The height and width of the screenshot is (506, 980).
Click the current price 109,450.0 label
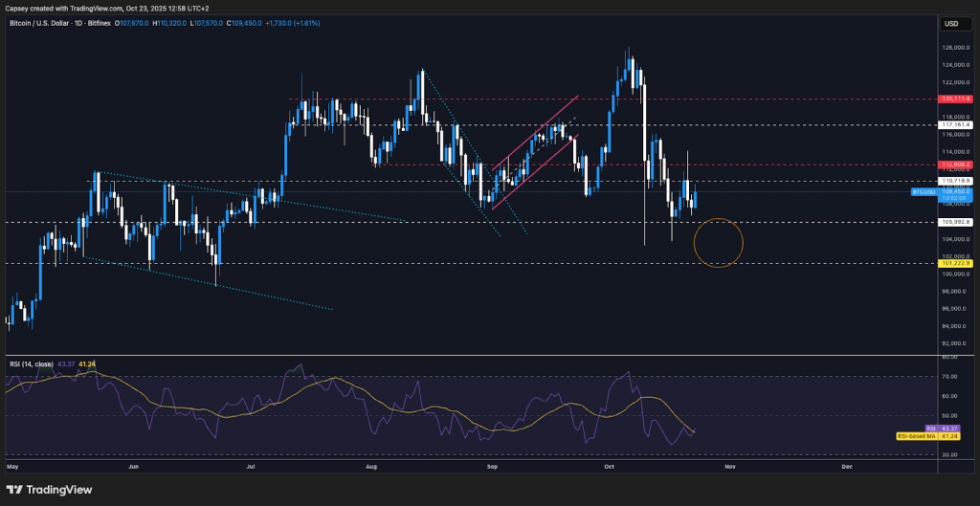click(x=955, y=191)
